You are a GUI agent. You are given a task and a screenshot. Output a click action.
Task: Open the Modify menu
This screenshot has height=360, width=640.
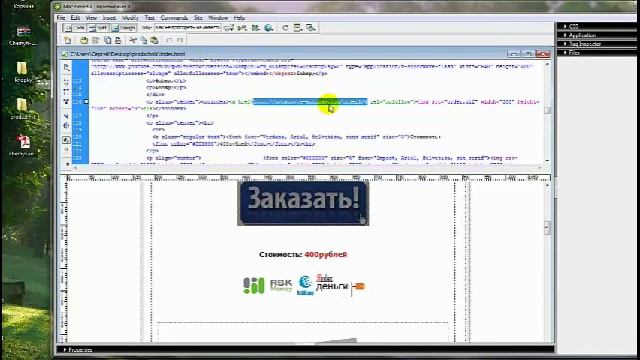tap(130, 18)
